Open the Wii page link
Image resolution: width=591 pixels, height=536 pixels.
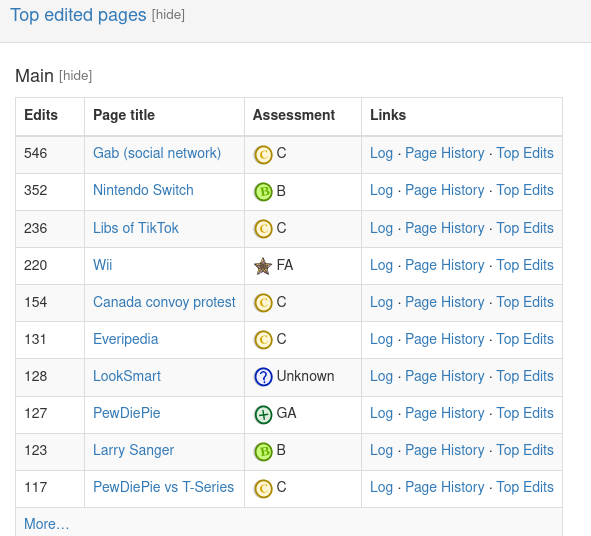[x=103, y=265]
